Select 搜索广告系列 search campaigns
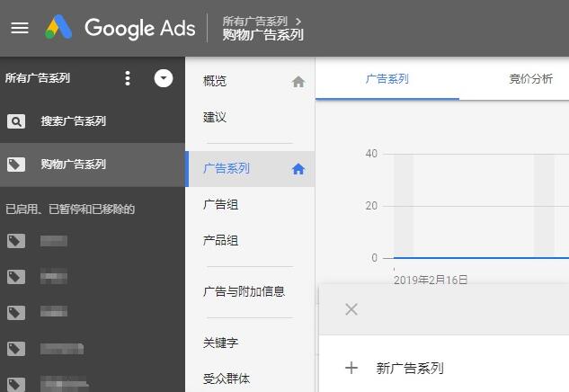 [x=73, y=121]
